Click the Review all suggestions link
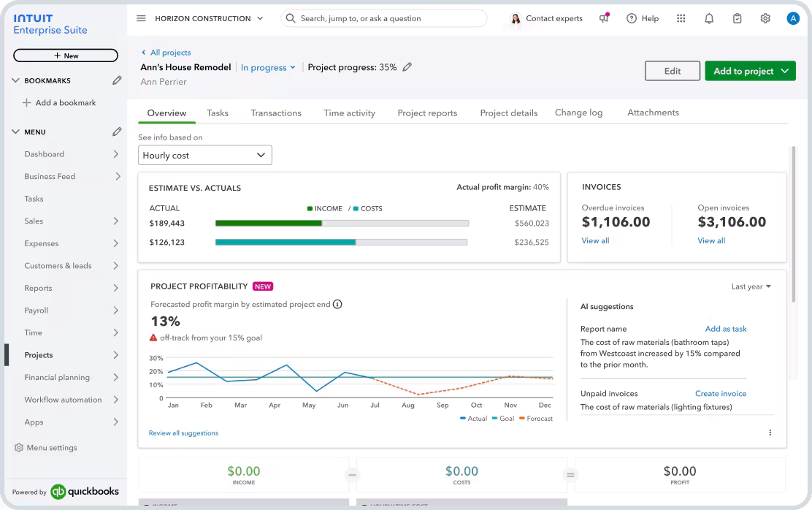The height and width of the screenshot is (510, 812). pos(183,433)
